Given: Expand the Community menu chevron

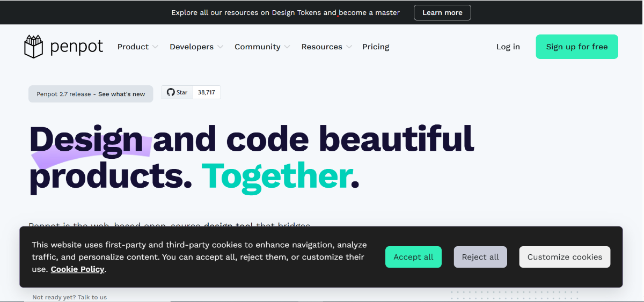Looking at the screenshot, I should (287, 47).
